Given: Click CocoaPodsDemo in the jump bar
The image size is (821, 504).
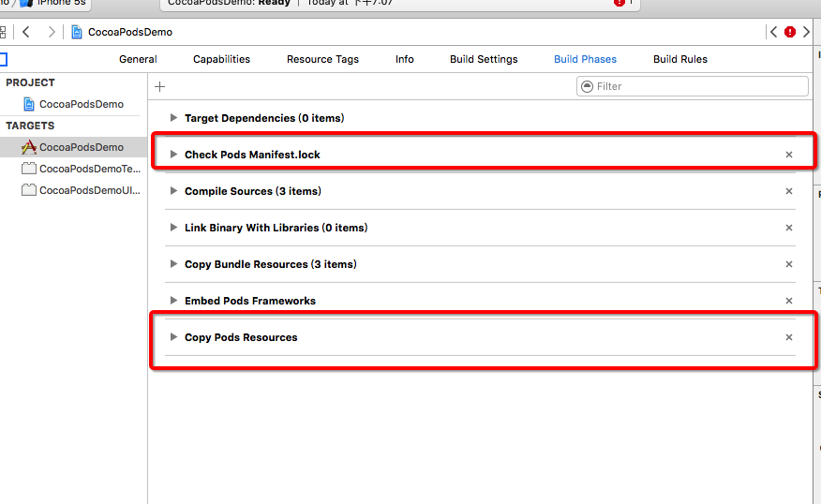Looking at the screenshot, I should coord(130,32).
